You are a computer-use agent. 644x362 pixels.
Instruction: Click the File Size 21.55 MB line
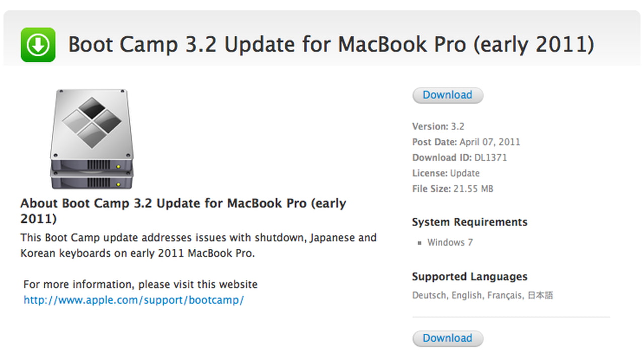click(452, 189)
